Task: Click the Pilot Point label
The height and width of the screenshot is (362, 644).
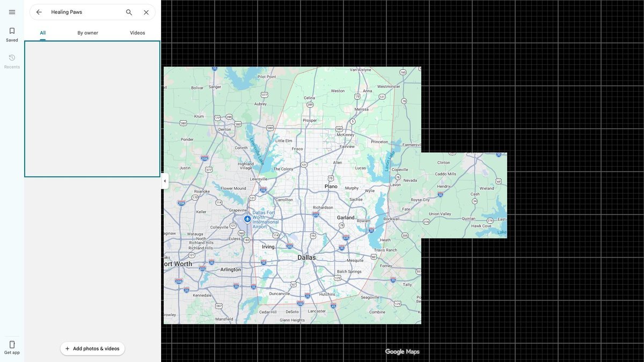Action: [x=267, y=77]
